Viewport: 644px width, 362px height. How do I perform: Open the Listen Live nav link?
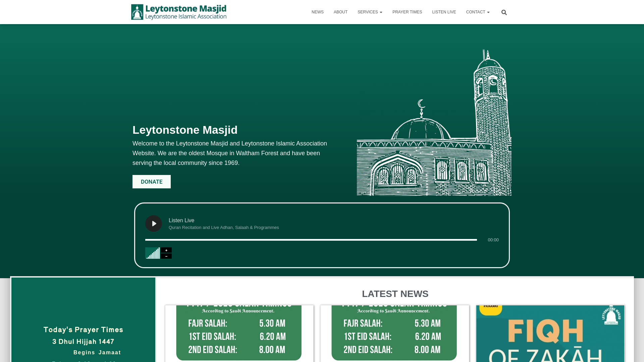444,12
